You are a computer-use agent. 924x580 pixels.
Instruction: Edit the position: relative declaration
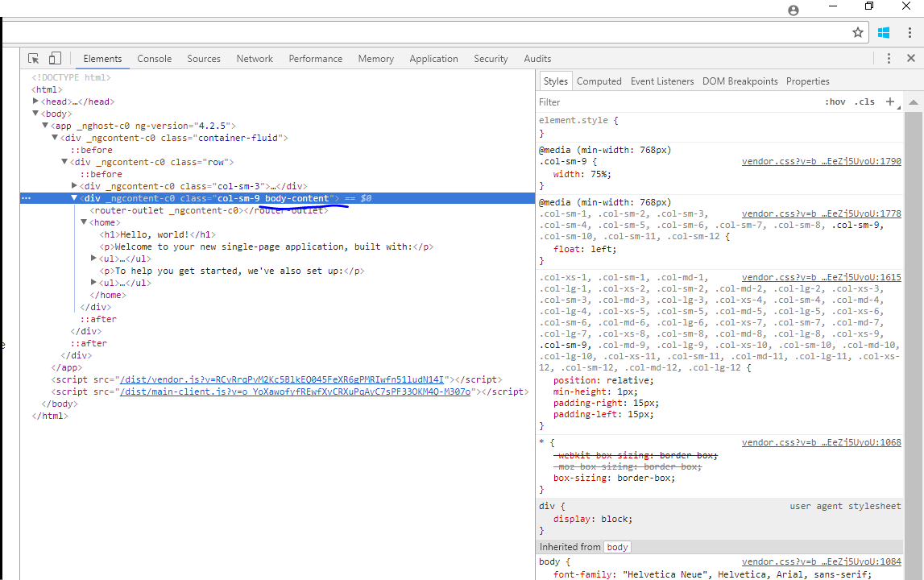[x=603, y=381]
